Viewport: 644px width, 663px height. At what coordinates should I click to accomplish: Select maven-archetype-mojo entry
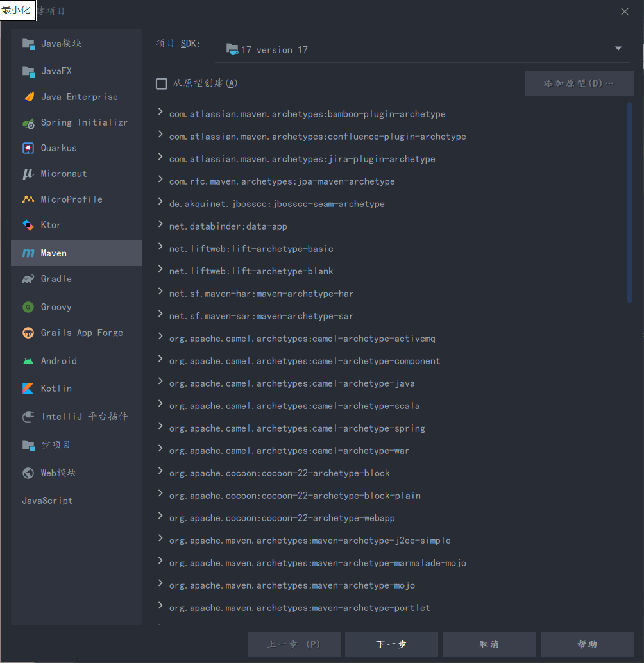pos(292,585)
